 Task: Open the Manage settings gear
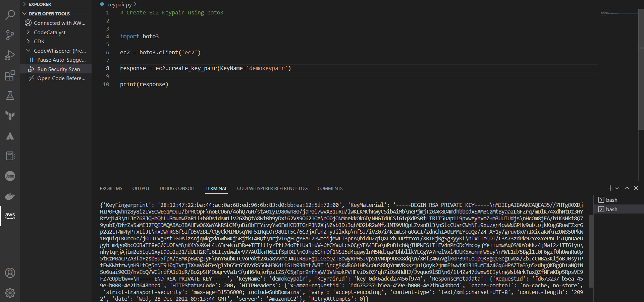point(10,293)
